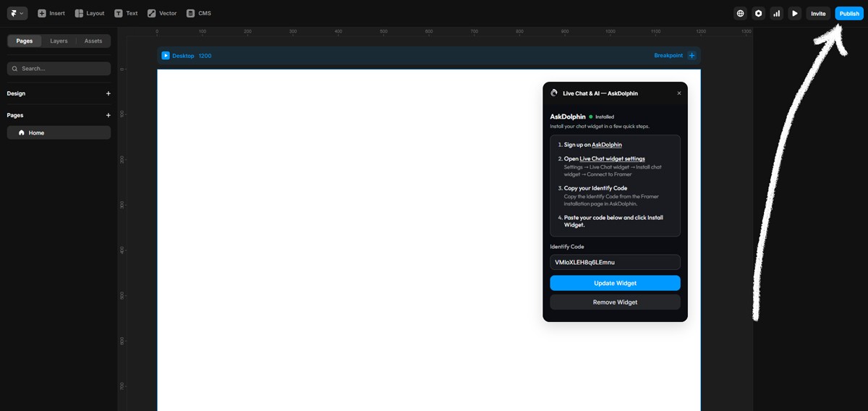Click the Installed status indicator
Viewport: 868px width, 411px height.
click(601, 116)
